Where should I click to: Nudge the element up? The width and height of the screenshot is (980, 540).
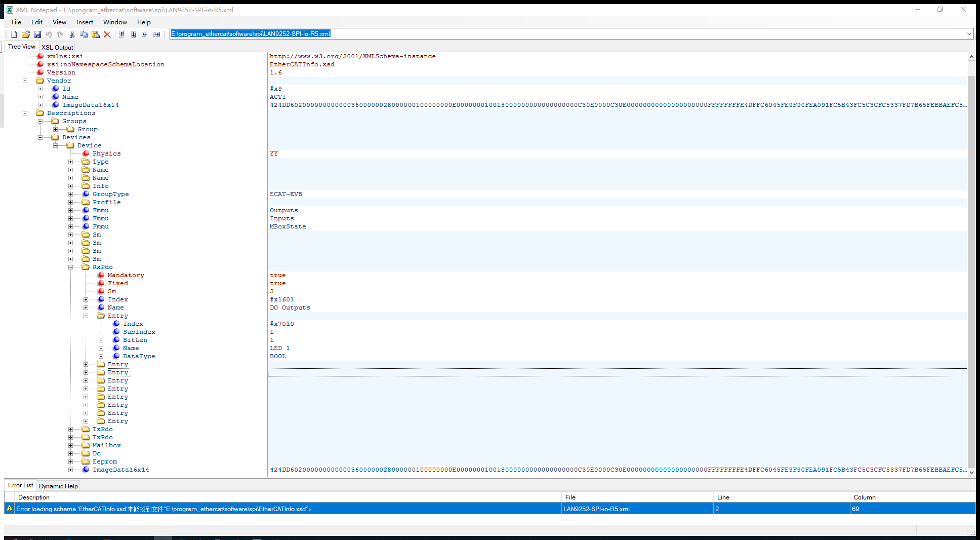[x=121, y=34]
